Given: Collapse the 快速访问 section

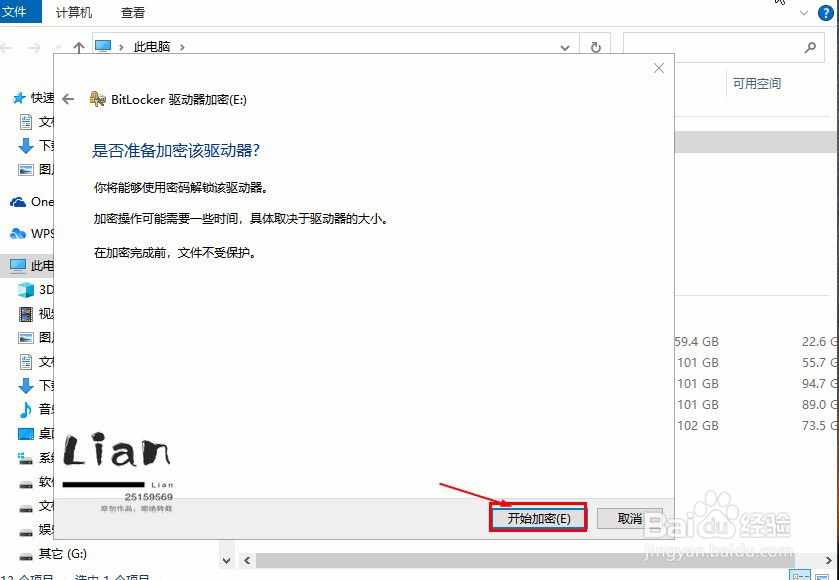Looking at the screenshot, I should point(10,97).
